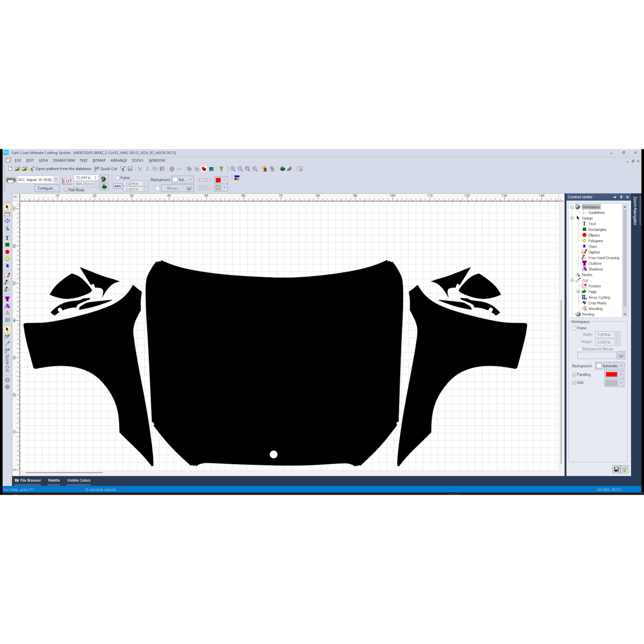The height and width of the screenshot is (644, 644).
Task: Create a new blank document
Action: tap(10, 169)
